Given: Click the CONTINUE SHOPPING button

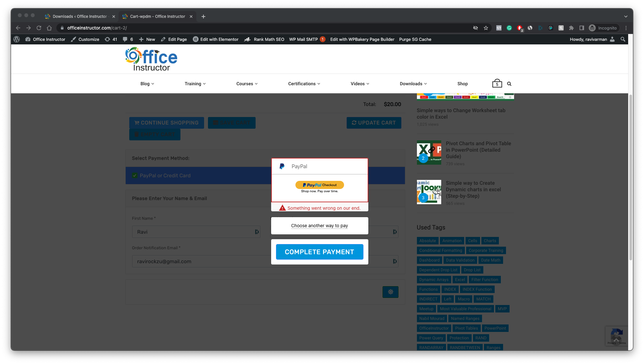Looking at the screenshot, I should (x=167, y=123).
